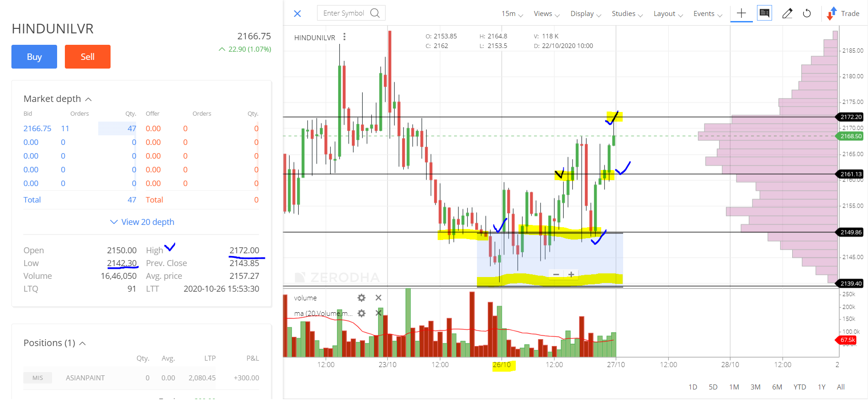868x400 pixels.
Task: Select the All range
Action: [x=841, y=387]
